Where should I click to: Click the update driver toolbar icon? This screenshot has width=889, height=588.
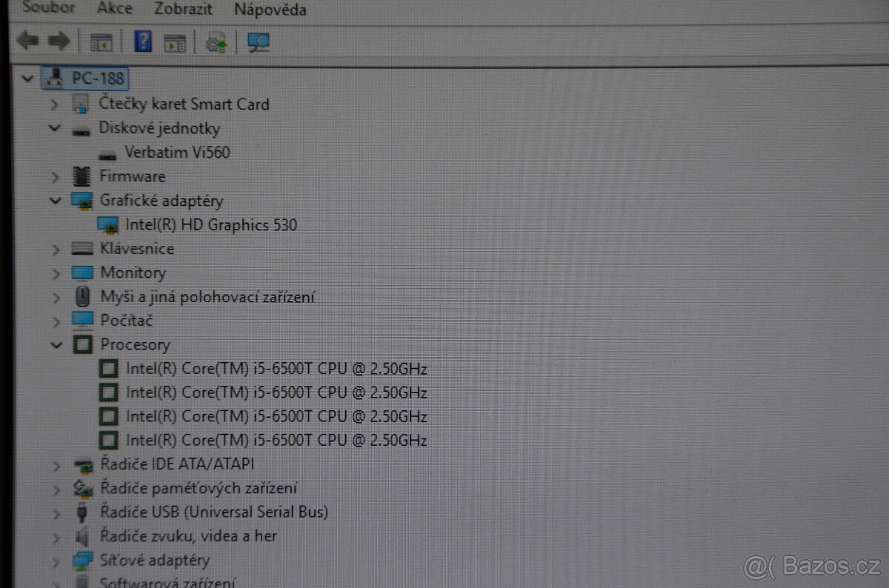point(216,42)
